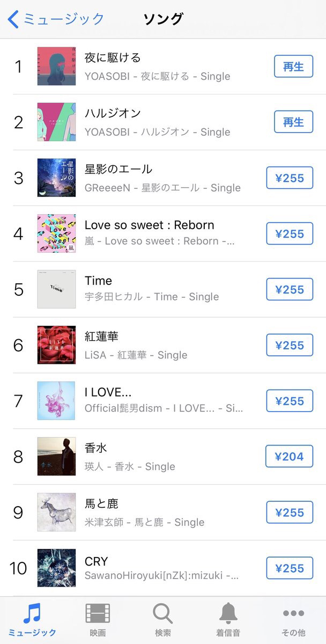Select 馬と鹿 song title by 米津玄師
Viewport: 326px width, 644px height.
pyautogui.click(x=101, y=504)
